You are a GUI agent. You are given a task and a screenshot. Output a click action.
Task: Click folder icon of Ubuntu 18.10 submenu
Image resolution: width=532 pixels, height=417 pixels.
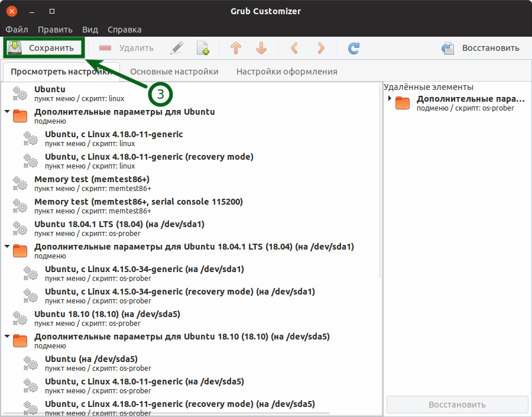[x=20, y=341]
